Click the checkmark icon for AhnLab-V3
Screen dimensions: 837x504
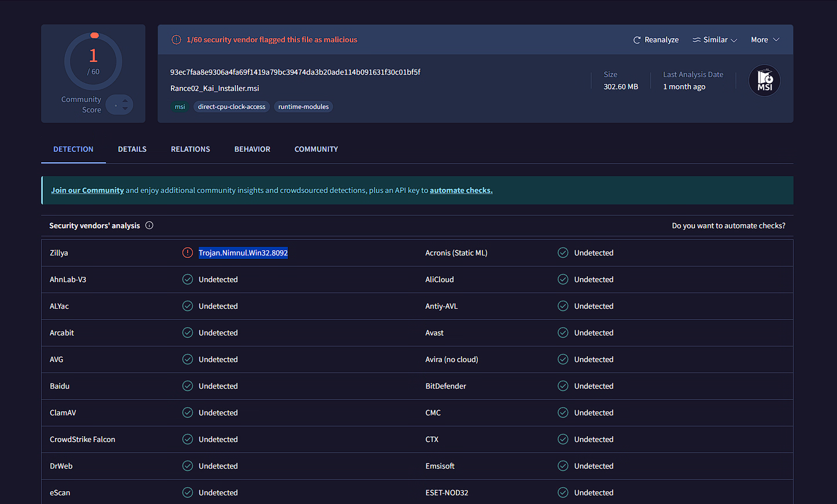coord(188,279)
